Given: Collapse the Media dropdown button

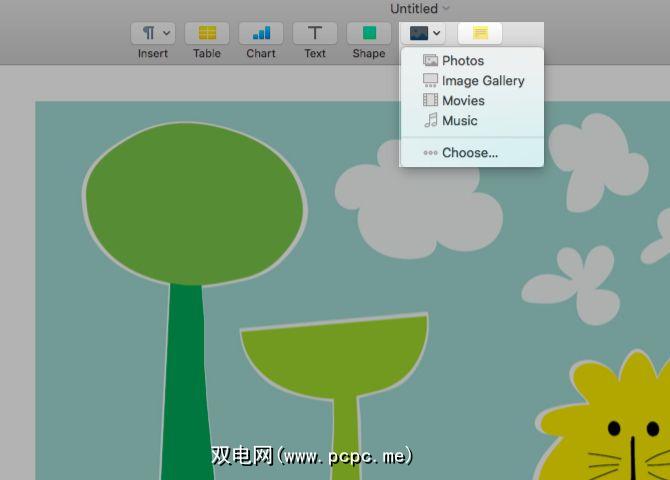Looking at the screenshot, I should (x=423, y=33).
